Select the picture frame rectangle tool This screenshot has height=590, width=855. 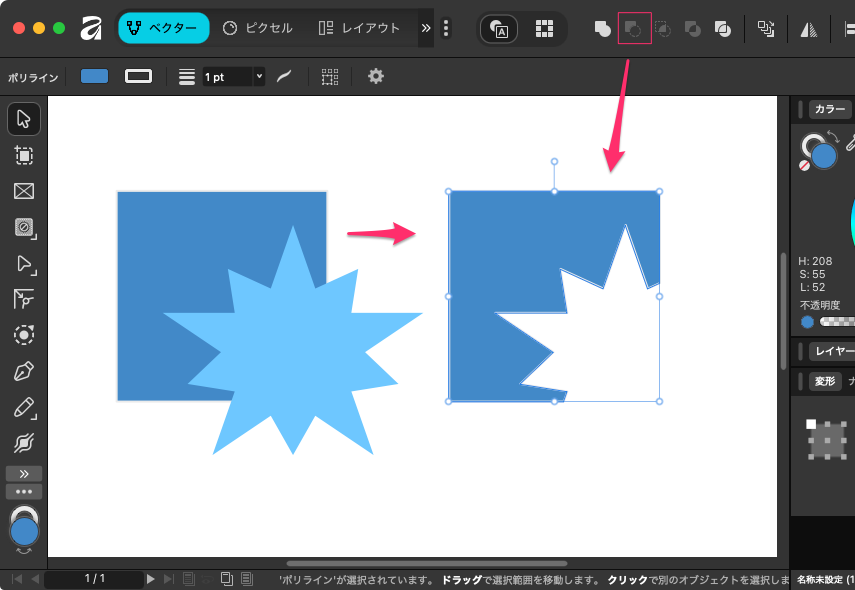(x=24, y=191)
